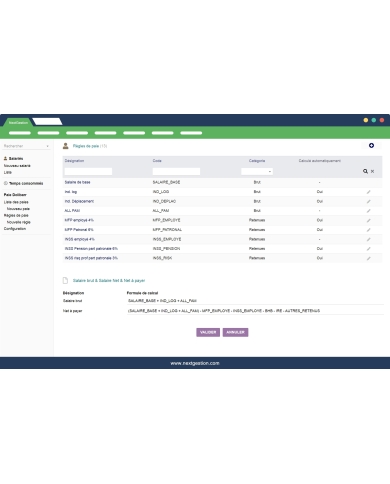Open Liste des paies in sidebar

pos(16,202)
